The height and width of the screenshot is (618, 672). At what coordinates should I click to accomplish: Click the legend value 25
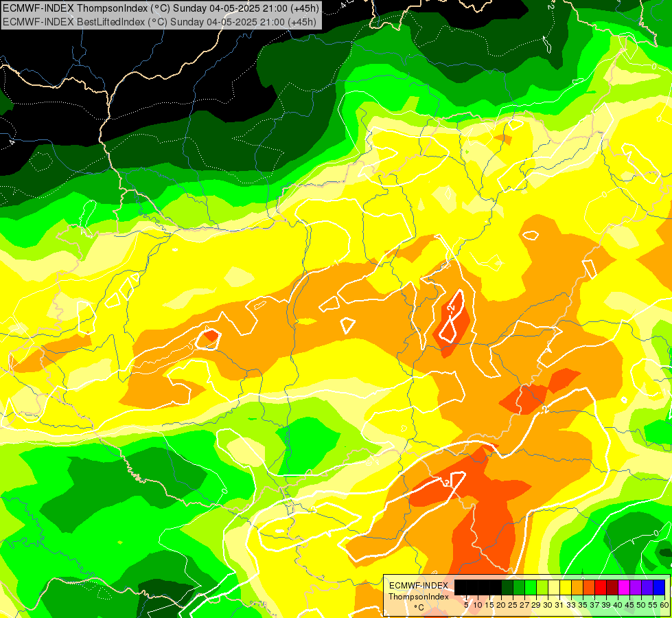point(513,605)
